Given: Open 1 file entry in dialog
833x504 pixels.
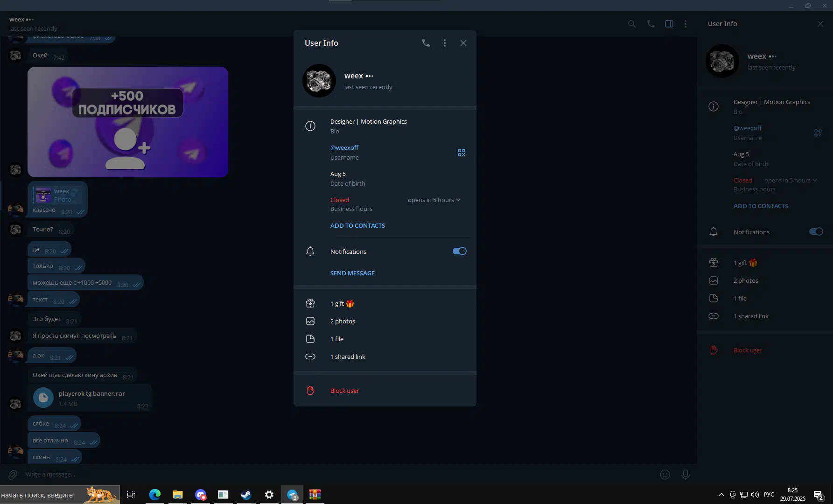Looking at the screenshot, I should 385,339.
